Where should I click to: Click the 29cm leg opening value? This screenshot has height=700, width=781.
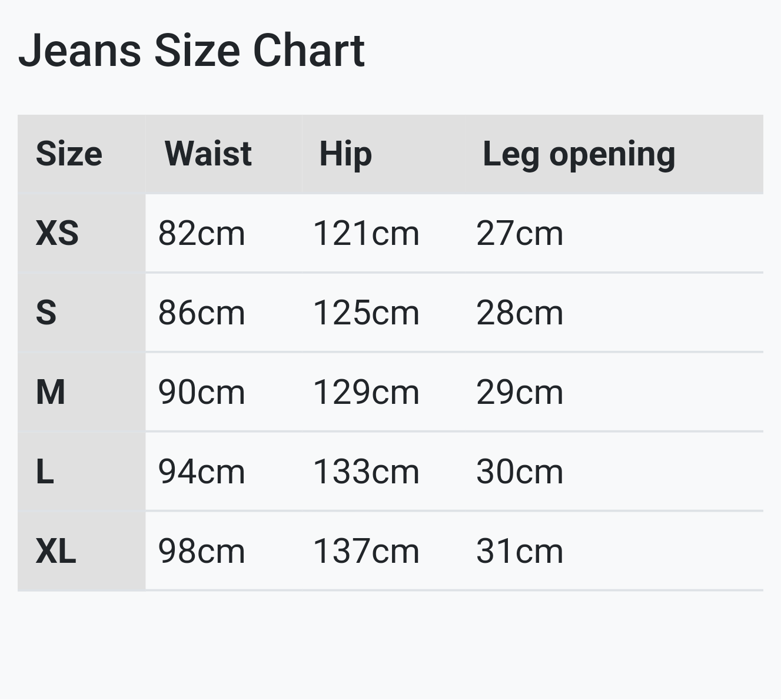pyautogui.click(x=520, y=392)
